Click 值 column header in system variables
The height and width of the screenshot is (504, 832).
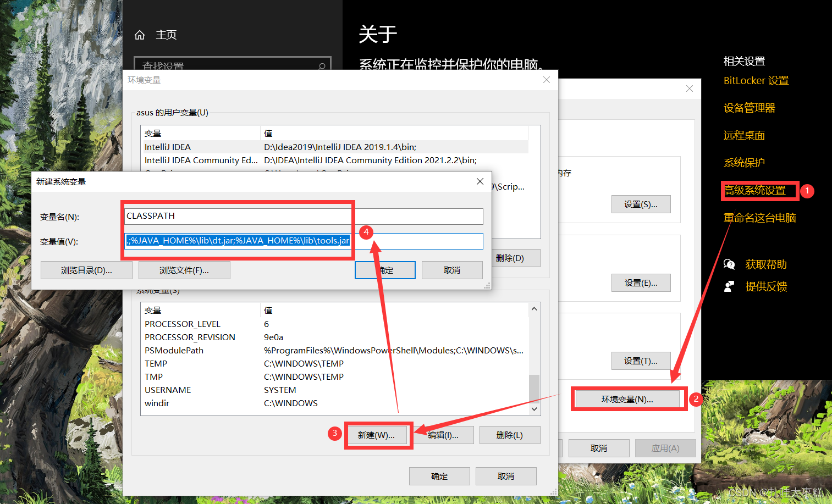tap(394, 310)
